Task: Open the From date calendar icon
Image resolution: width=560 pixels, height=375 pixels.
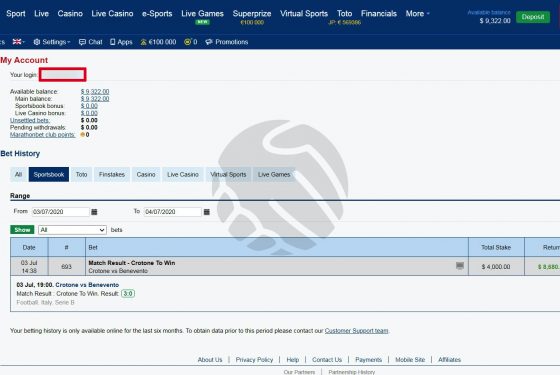Action: 94,212
